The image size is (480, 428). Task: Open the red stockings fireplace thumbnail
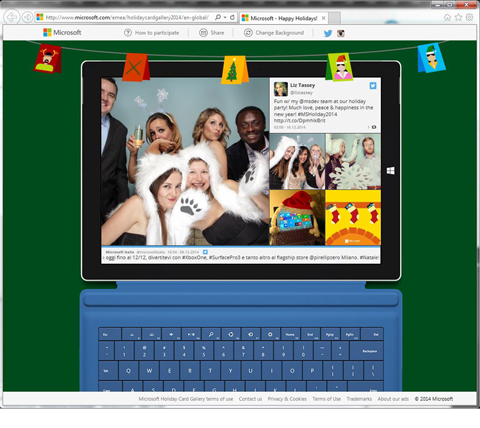(353, 218)
